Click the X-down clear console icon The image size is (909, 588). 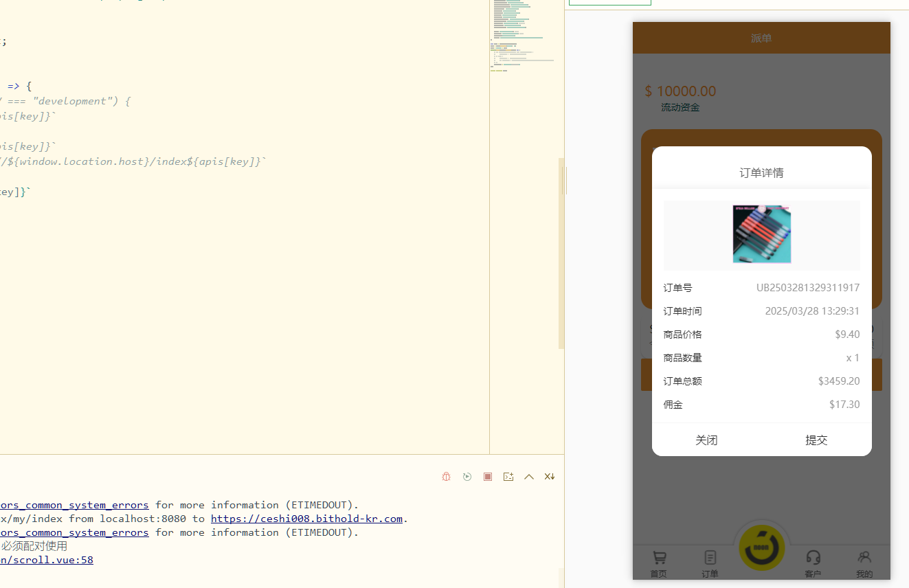point(549,476)
